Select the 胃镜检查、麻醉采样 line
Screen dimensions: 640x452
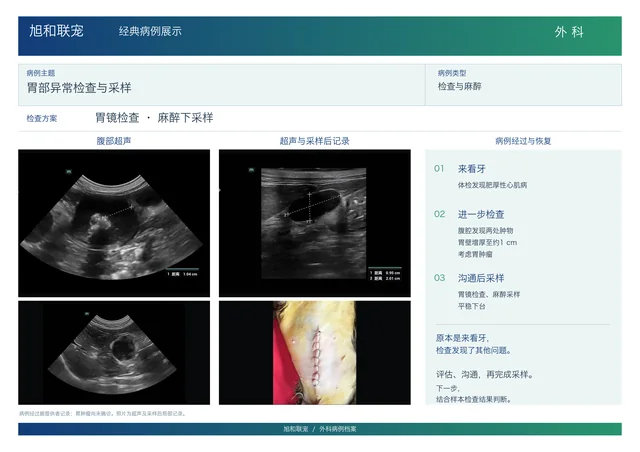point(489,294)
